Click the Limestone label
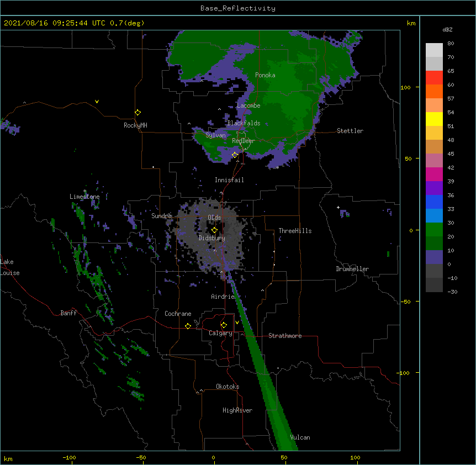Screen dimensions: 476x465 (x=84, y=197)
